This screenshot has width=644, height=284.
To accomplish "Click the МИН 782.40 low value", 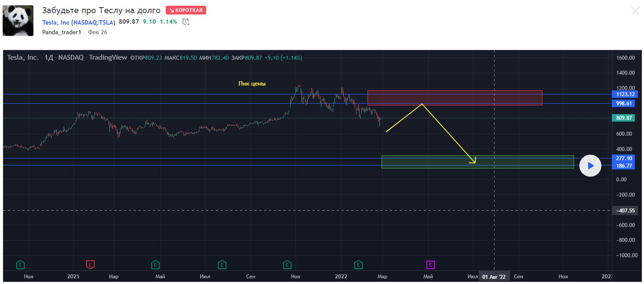I will tap(214, 58).
